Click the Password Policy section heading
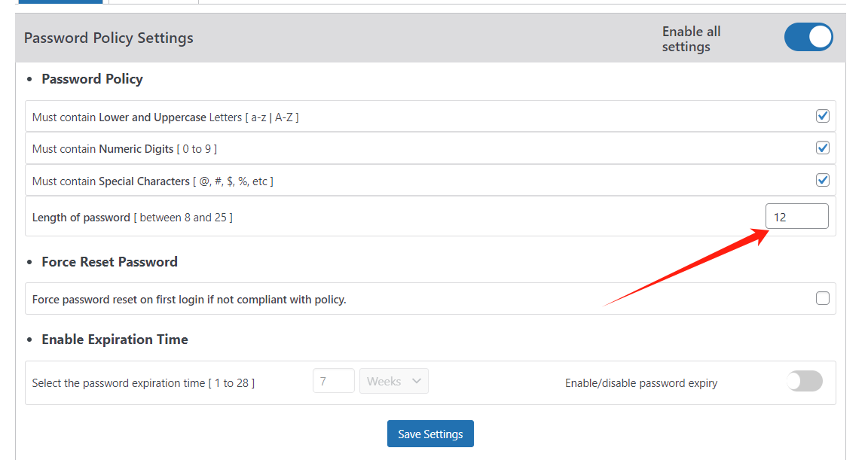868x460 pixels. coord(92,78)
